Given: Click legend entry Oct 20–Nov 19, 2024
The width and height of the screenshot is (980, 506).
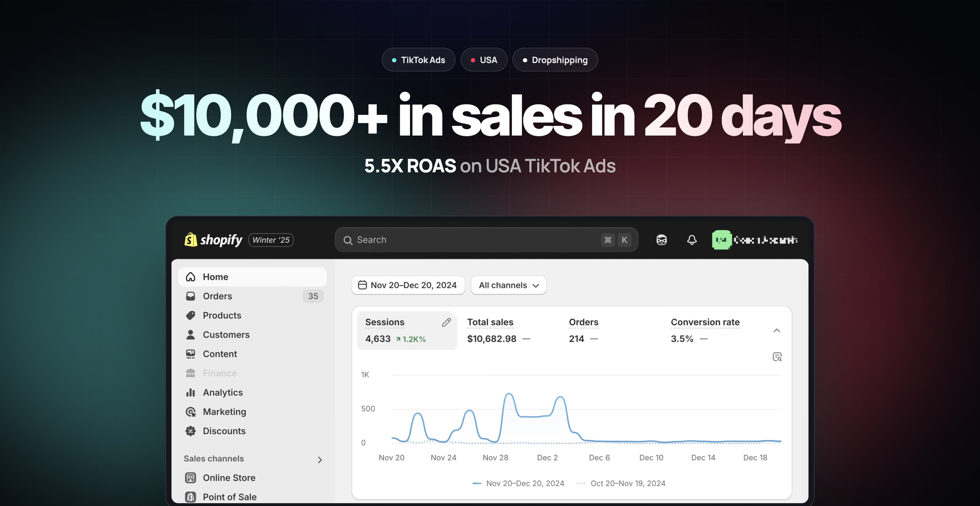Looking at the screenshot, I should [621, 484].
